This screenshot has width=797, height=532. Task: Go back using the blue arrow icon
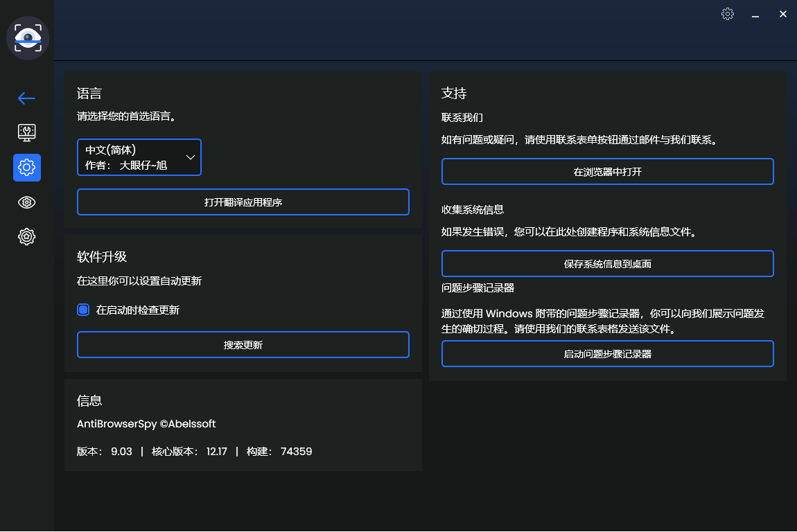pos(26,98)
